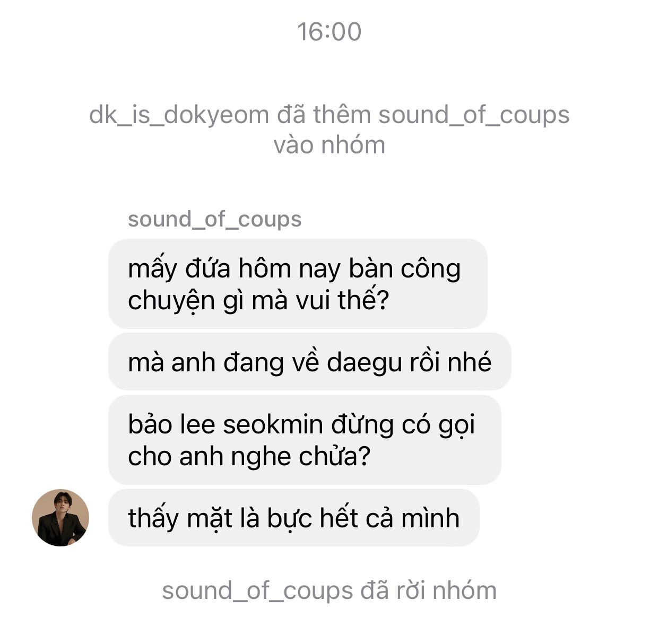This screenshot has width=659, height=644.
Task: Open the sound_of_coups profile avatar
Action: coord(60,518)
